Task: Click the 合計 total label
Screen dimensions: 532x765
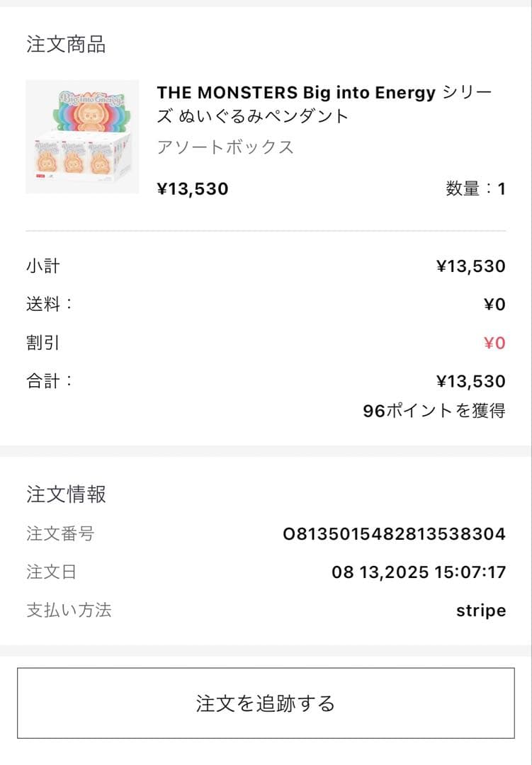Action: click(50, 381)
